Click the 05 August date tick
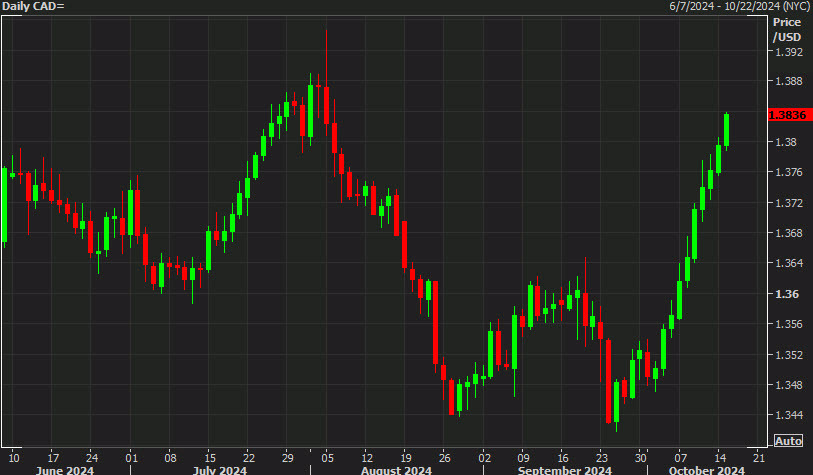 327,458
